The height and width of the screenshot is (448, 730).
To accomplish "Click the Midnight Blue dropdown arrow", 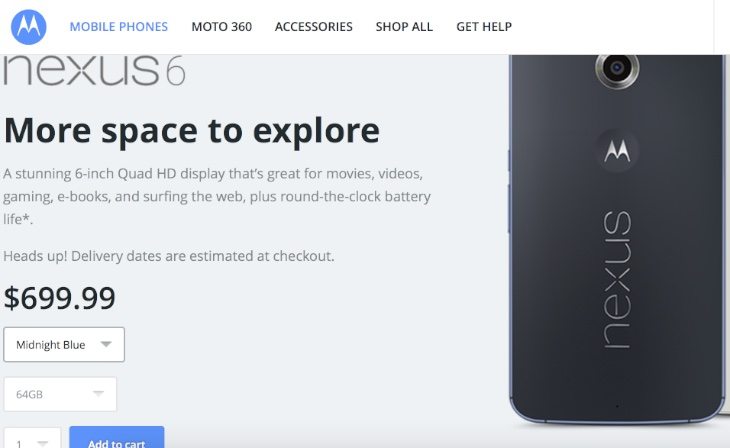I will pyautogui.click(x=106, y=344).
